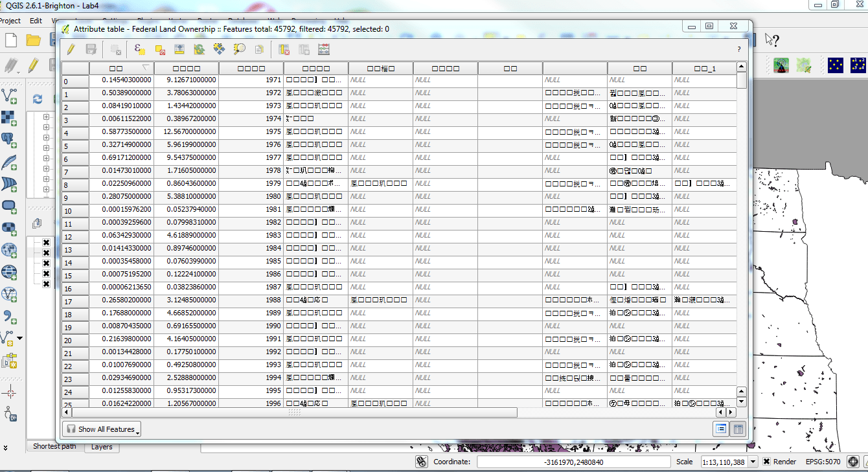Click Add Delimited Text Layer comma icon
The image size is (868, 472).
click(x=9, y=316)
